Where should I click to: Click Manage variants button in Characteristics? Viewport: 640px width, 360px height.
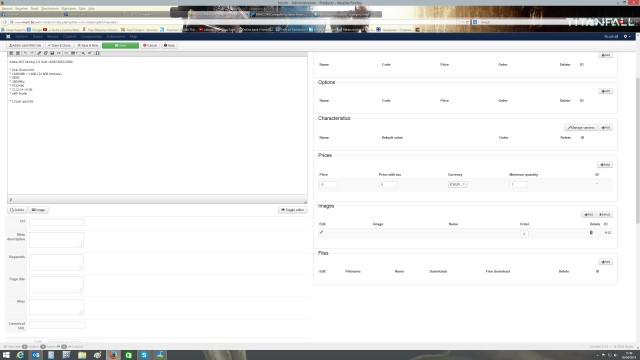click(581, 128)
